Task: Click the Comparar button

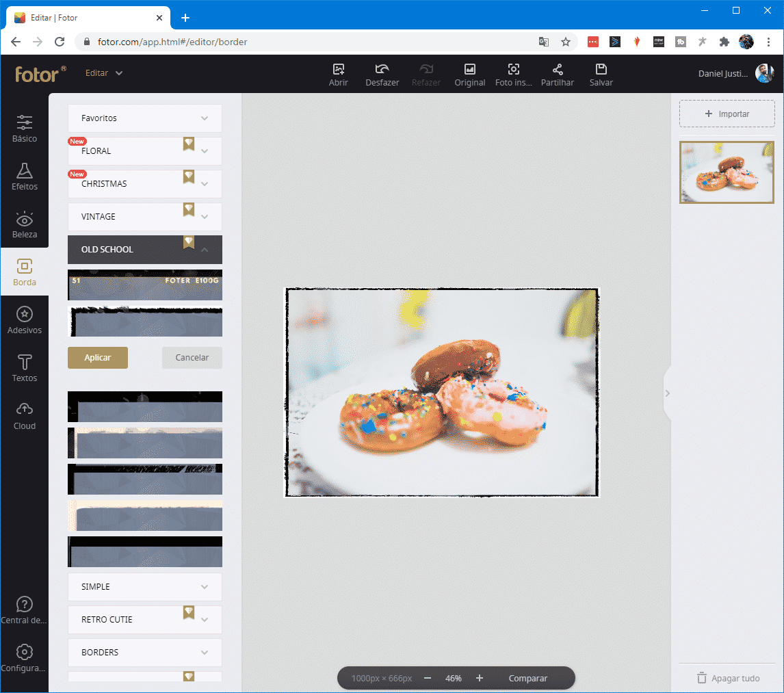Action: pyautogui.click(x=527, y=678)
